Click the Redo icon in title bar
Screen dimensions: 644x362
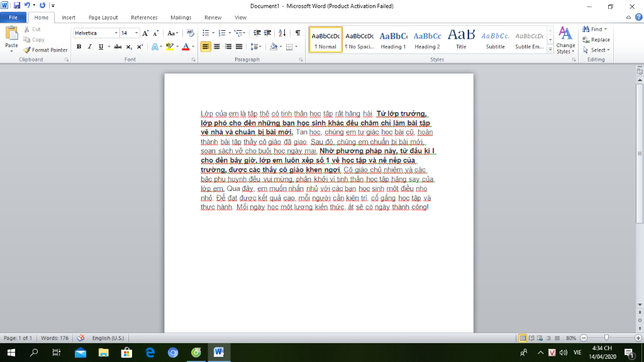tap(42, 5)
